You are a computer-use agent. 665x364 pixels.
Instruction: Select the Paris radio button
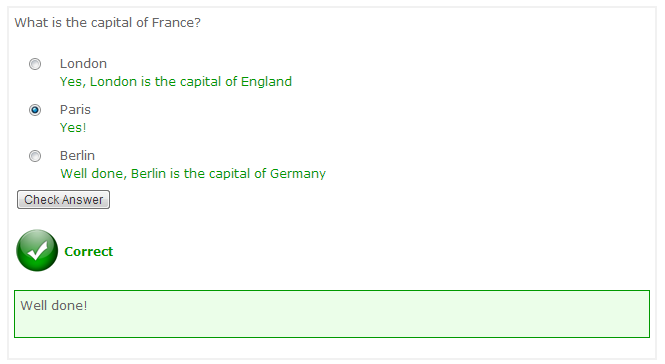[x=35, y=110]
